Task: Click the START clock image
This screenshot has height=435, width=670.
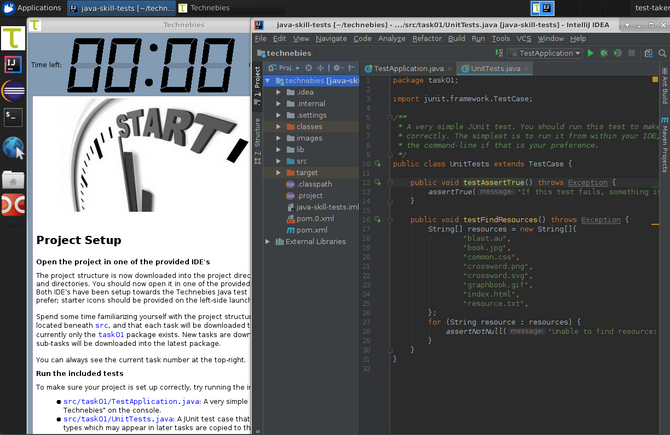Action: coord(156,155)
